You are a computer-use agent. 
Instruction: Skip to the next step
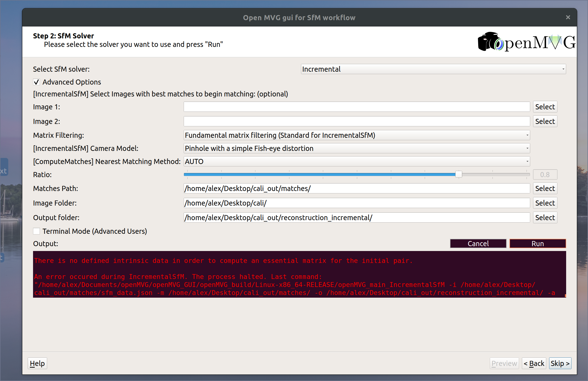point(560,364)
